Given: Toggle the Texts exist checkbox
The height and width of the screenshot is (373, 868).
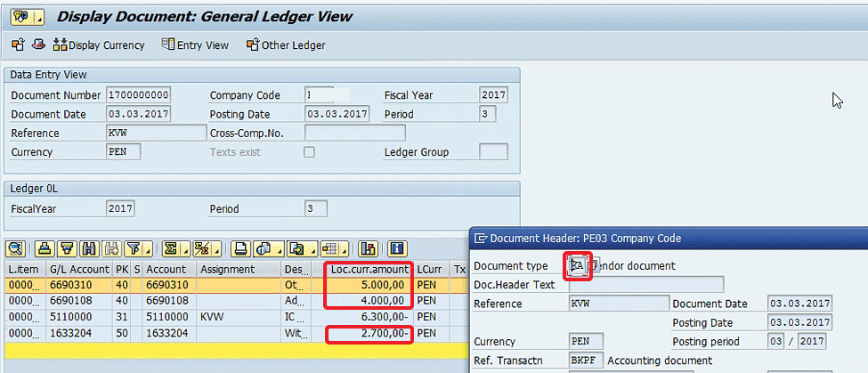Looking at the screenshot, I should pyautogui.click(x=310, y=152).
